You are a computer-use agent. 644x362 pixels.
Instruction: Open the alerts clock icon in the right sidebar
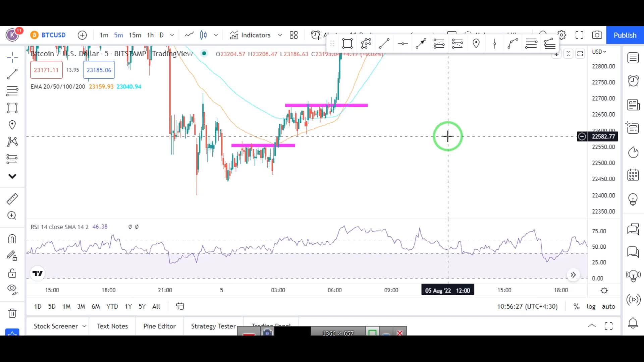[x=633, y=81]
